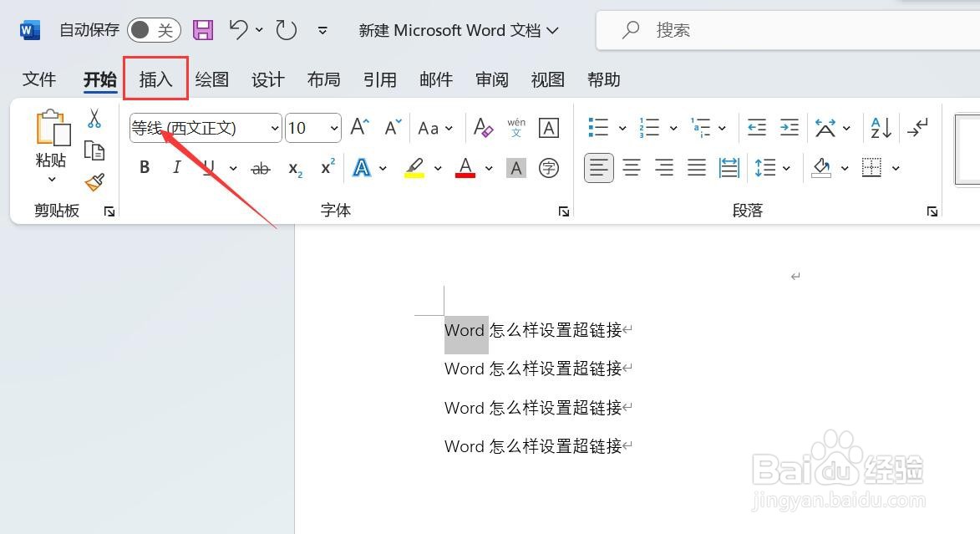Clear all formatting with the eraser icon
980x534 pixels.
click(x=483, y=127)
